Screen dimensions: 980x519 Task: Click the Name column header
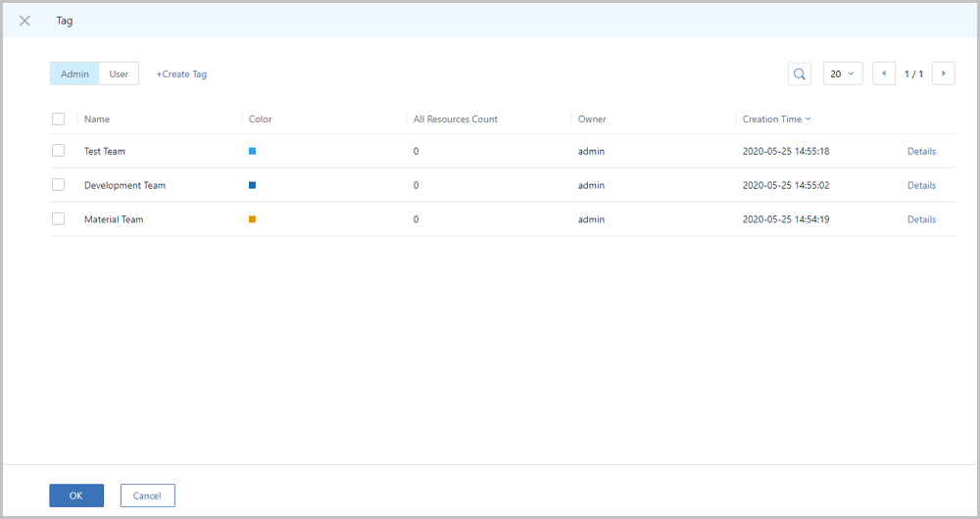pos(97,118)
